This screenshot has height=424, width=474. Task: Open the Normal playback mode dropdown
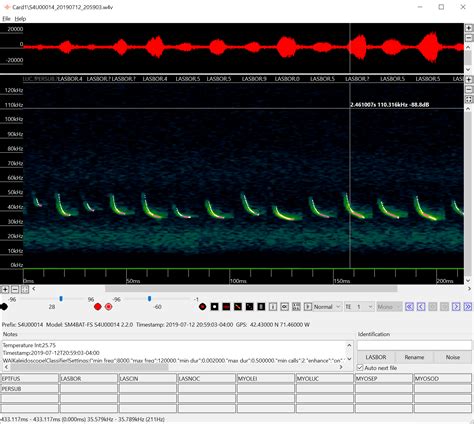point(328,307)
